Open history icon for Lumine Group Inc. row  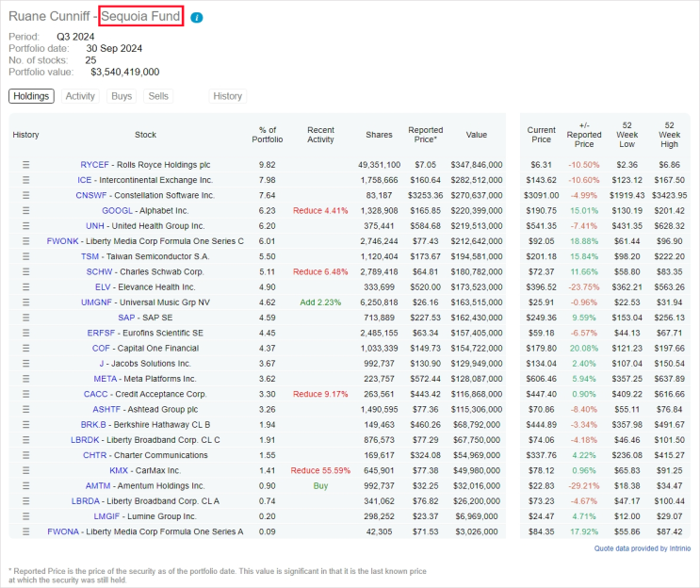[25, 516]
